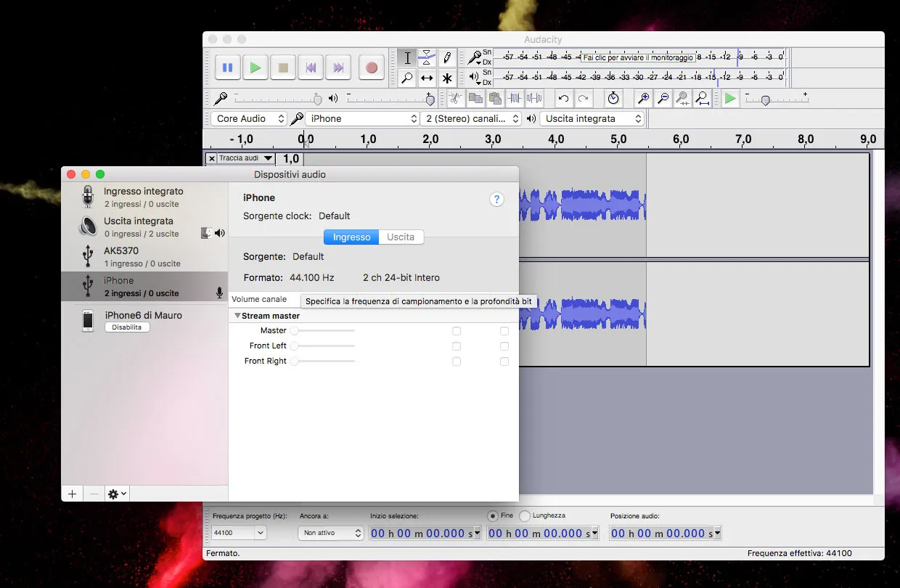Select the Envelope tool
This screenshot has height=588, width=900.
[427, 57]
